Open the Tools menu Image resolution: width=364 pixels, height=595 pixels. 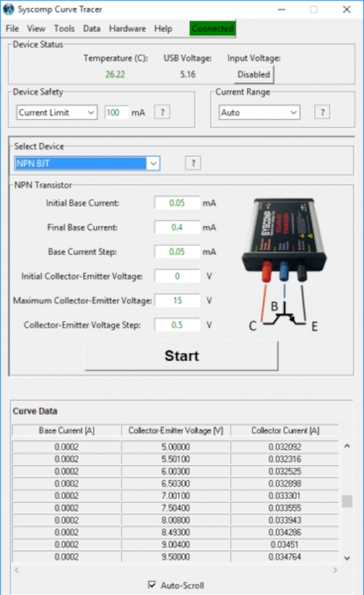64,28
